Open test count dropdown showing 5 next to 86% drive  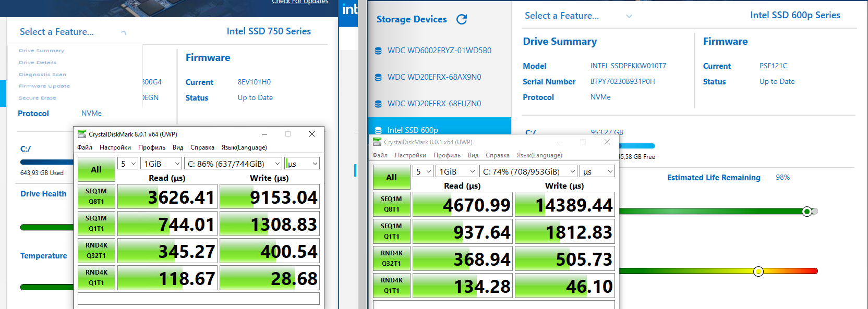point(128,164)
